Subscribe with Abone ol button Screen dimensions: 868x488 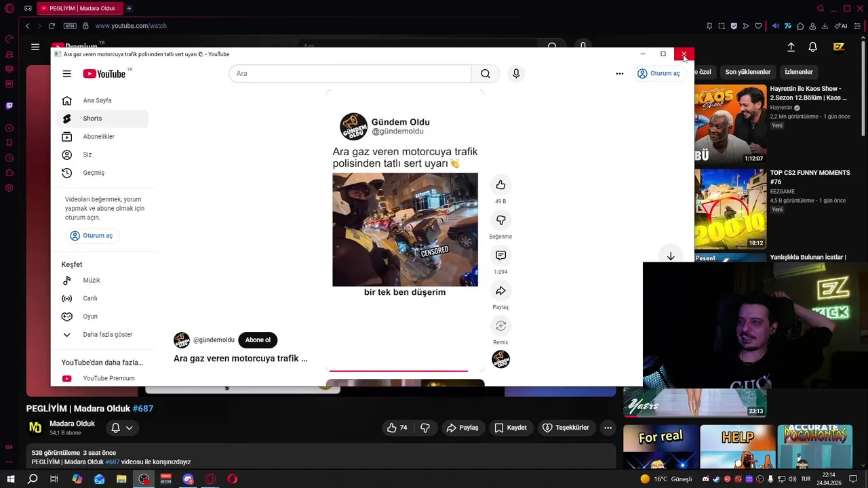258,340
